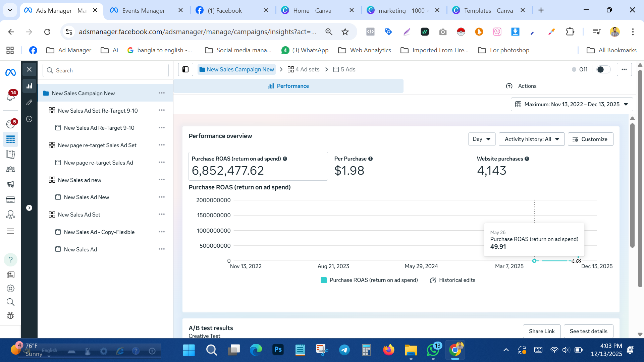Image resolution: width=644 pixels, height=362 pixels.
Task: Select New Sales Campaign New tree row
Action: point(106,93)
